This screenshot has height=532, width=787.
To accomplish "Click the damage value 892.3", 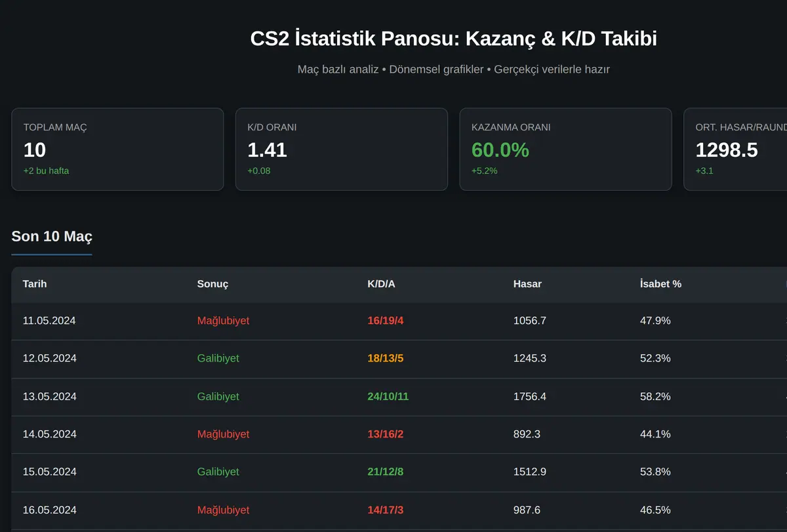I will pos(527,434).
